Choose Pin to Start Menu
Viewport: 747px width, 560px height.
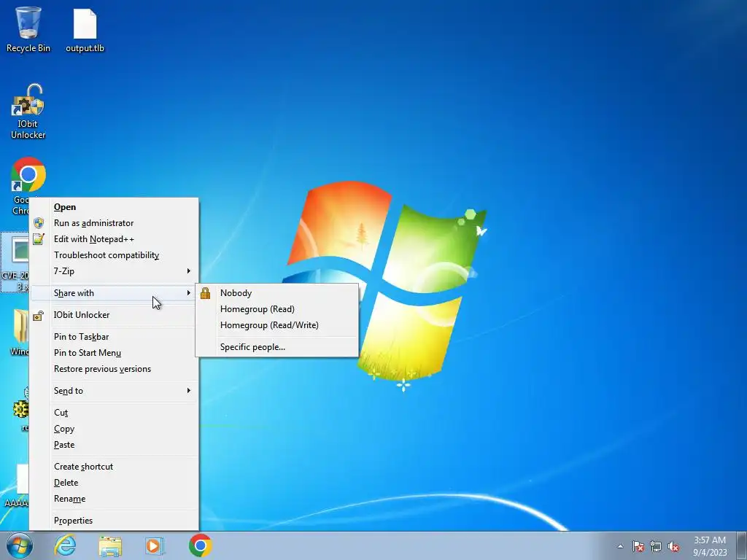pyautogui.click(x=115, y=353)
